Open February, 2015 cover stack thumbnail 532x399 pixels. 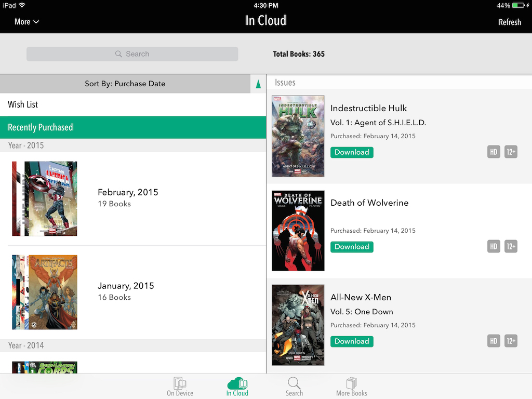click(x=45, y=198)
